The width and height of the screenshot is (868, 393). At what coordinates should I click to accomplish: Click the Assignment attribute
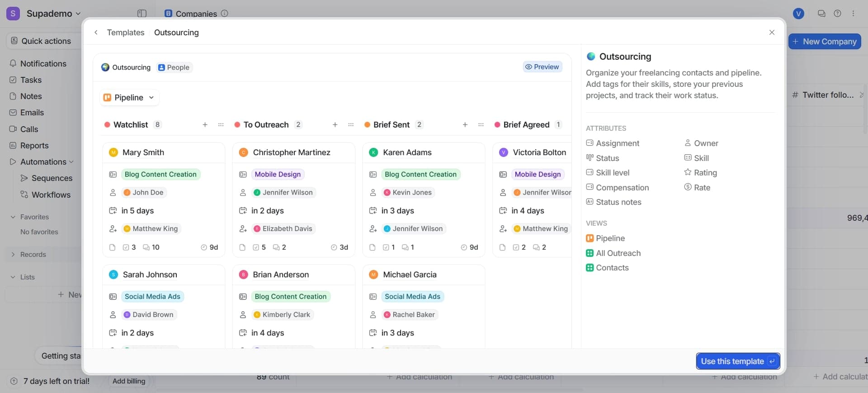coord(613,143)
